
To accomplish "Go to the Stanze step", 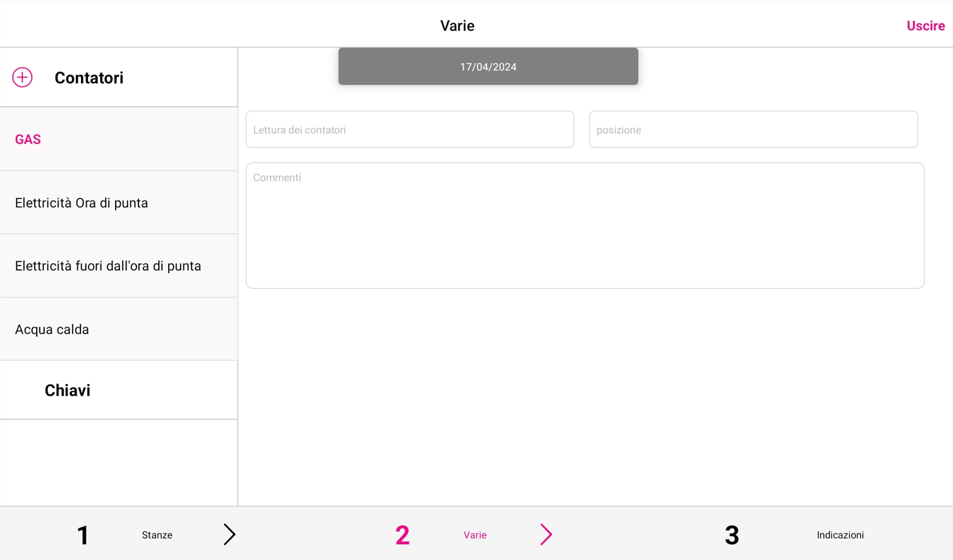I will pos(157,535).
